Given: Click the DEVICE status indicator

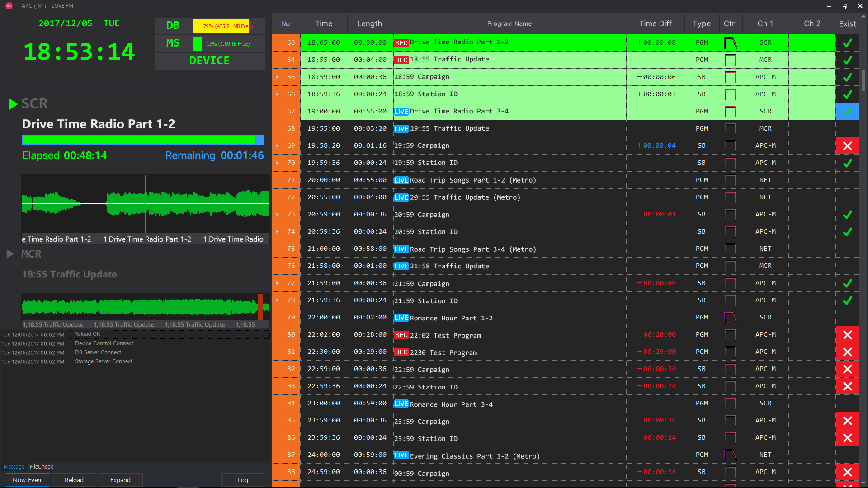Looking at the screenshot, I should click(x=210, y=61).
